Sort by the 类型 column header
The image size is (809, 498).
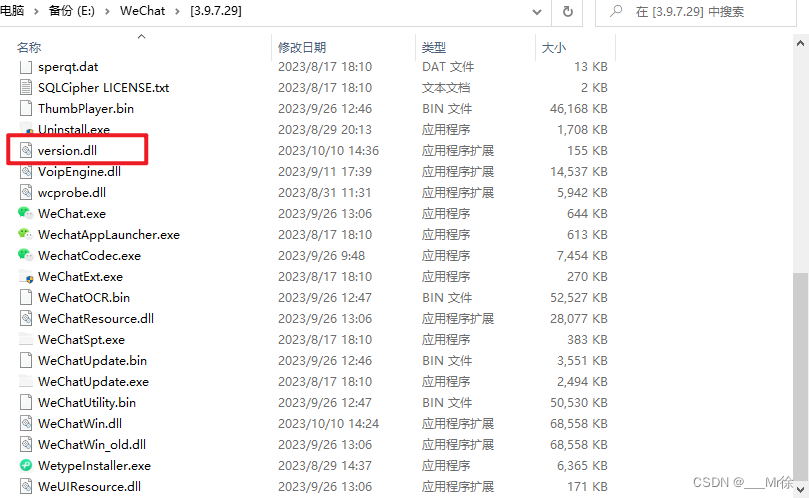point(433,47)
